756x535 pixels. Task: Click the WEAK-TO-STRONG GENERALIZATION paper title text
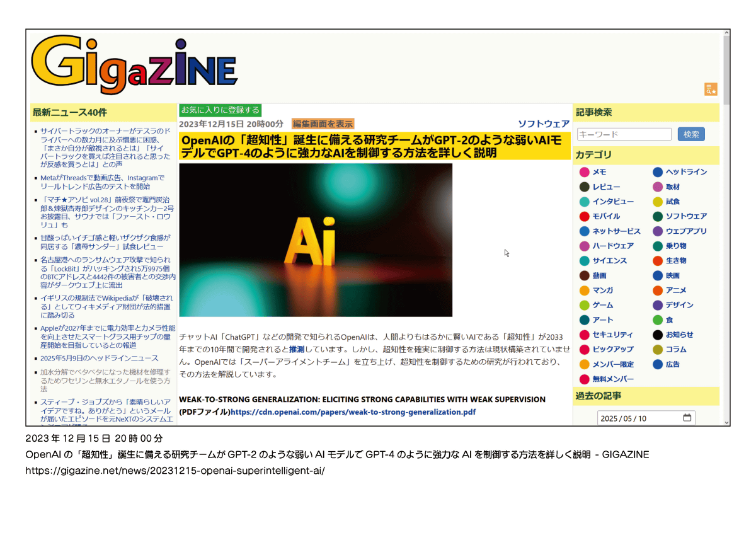coord(362,400)
